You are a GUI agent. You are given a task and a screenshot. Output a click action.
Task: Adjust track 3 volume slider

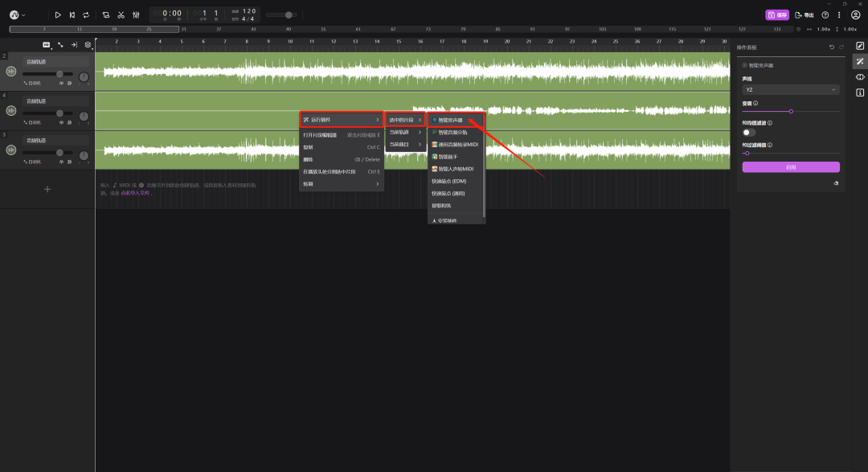click(x=47, y=152)
